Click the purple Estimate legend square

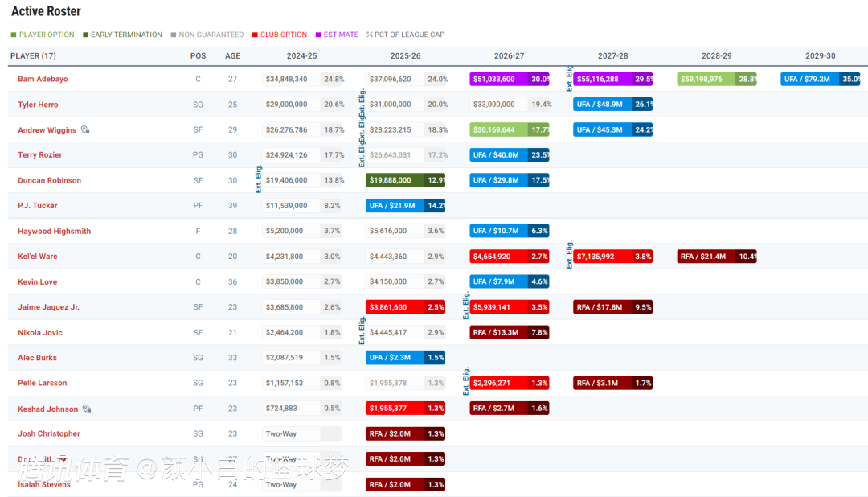point(318,35)
